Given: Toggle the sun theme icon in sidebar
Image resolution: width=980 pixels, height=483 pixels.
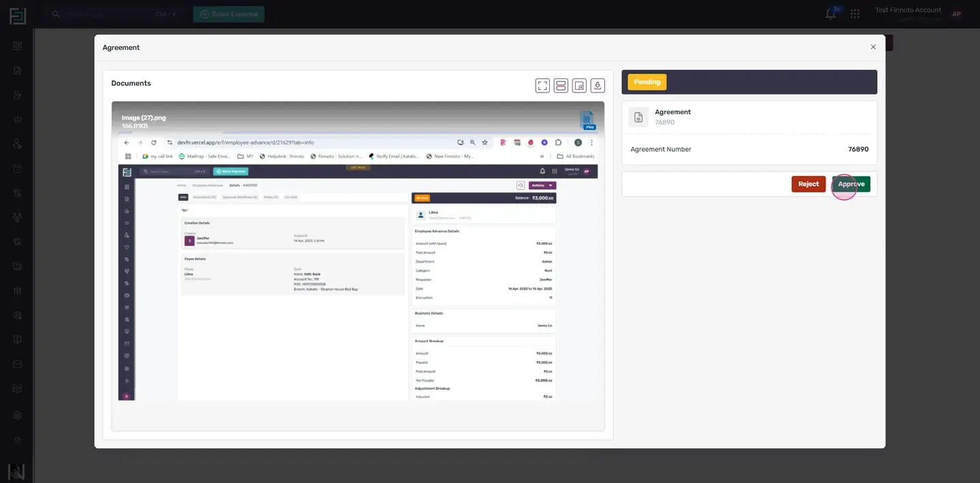Looking at the screenshot, I should [18, 439].
